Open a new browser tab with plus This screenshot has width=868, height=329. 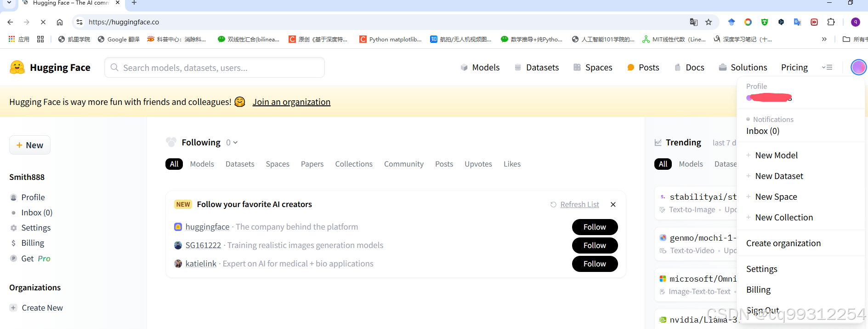(134, 3)
